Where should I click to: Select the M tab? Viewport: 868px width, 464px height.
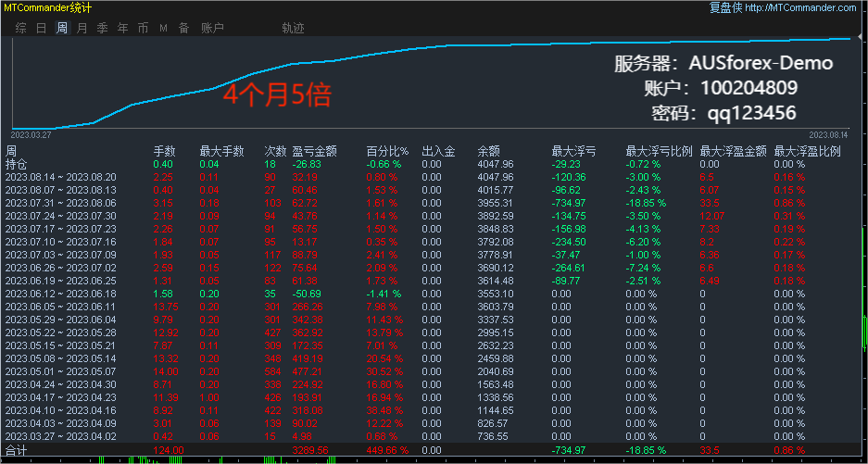tap(163, 28)
